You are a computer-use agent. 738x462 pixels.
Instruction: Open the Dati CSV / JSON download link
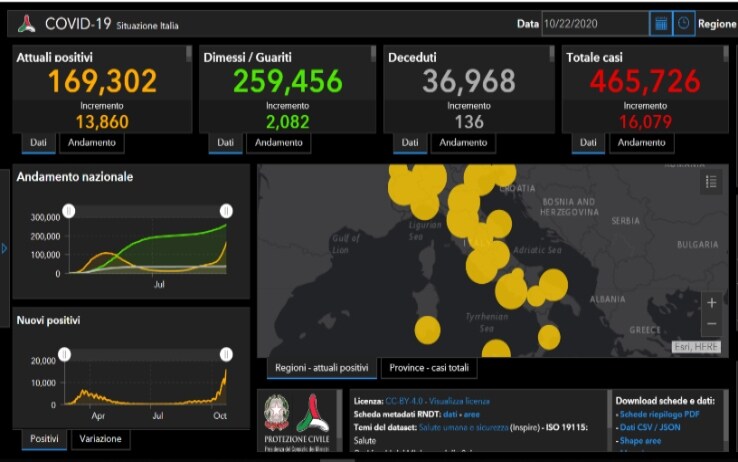point(653,427)
